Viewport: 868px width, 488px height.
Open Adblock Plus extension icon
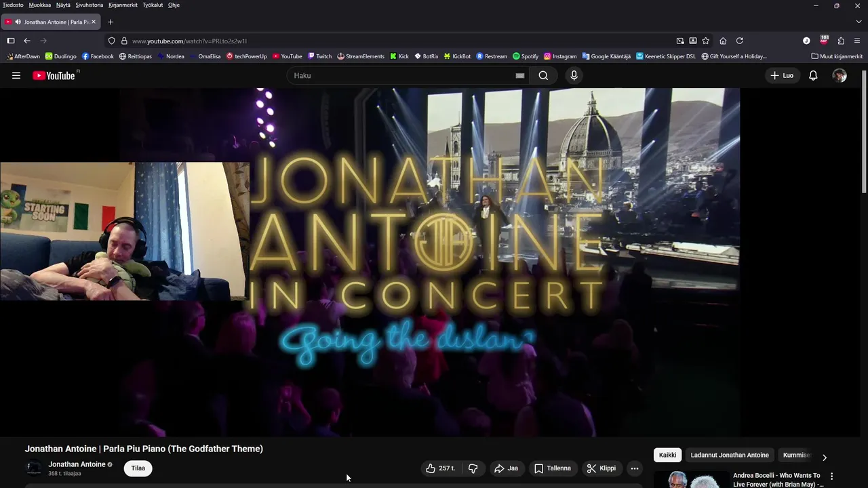click(824, 40)
